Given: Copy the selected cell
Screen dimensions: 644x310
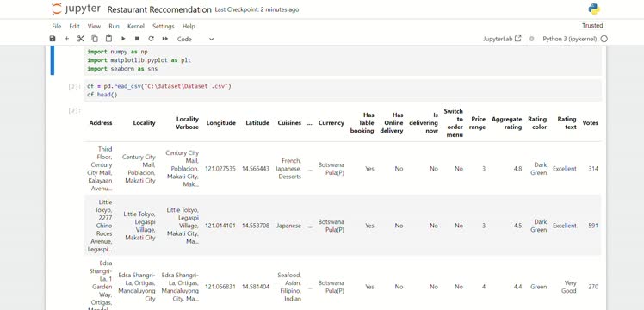Looking at the screenshot, I should click(x=95, y=39).
